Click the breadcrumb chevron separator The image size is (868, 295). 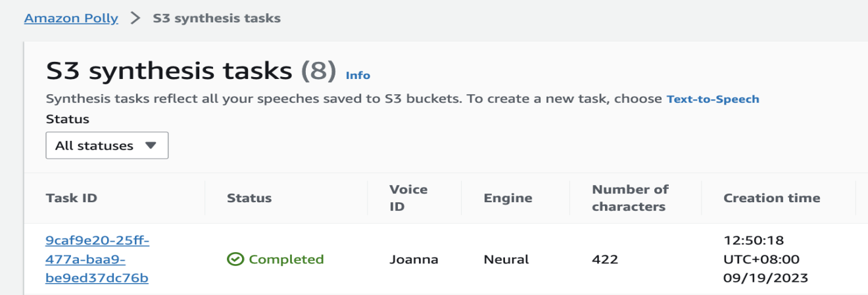tap(135, 18)
